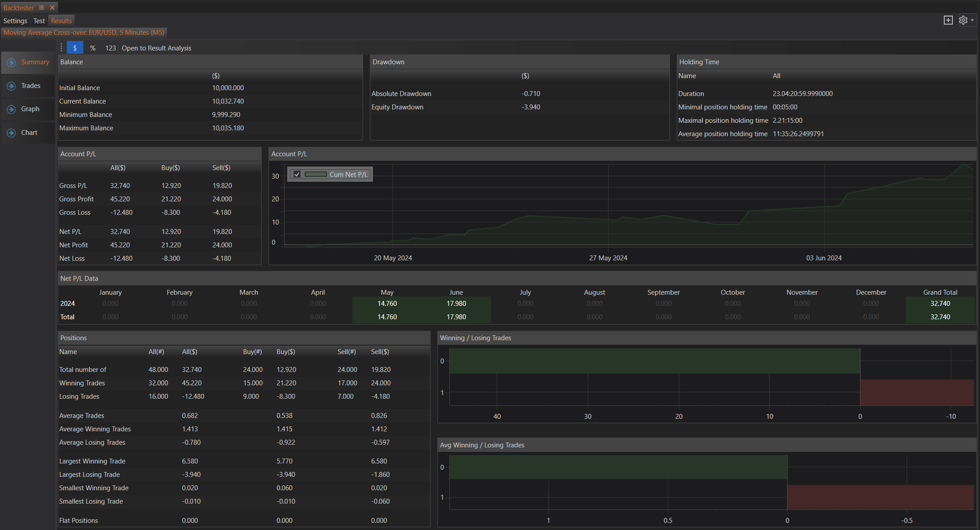This screenshot has width=980, height=530.
Task: Select the Moving Average Cross-over result tab
Action: point(84,33)
